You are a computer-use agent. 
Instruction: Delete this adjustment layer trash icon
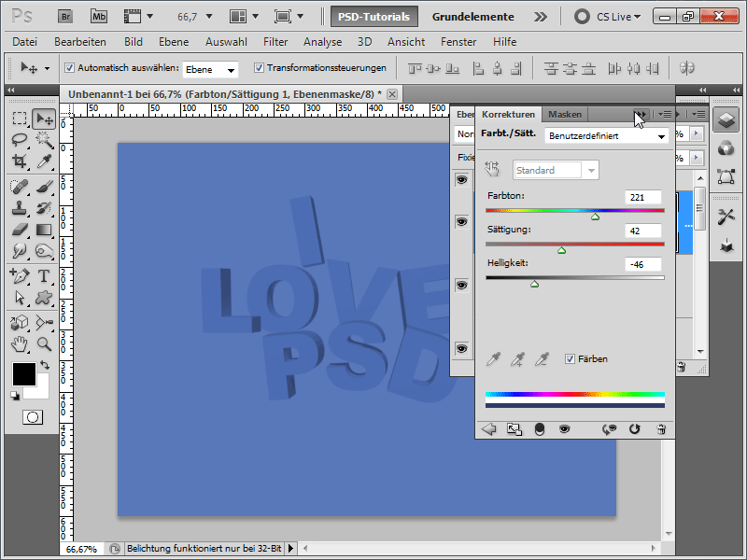point(661,429)
